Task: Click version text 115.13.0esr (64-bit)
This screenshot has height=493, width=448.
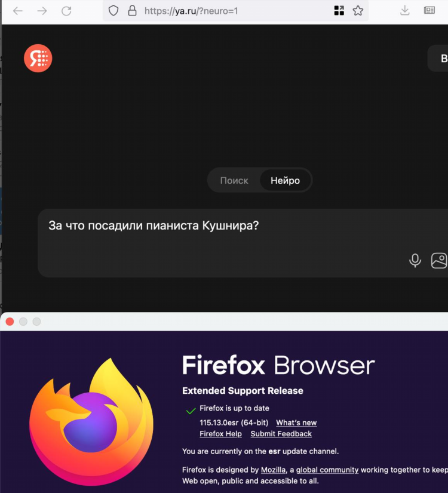Action: coord(234,422)
